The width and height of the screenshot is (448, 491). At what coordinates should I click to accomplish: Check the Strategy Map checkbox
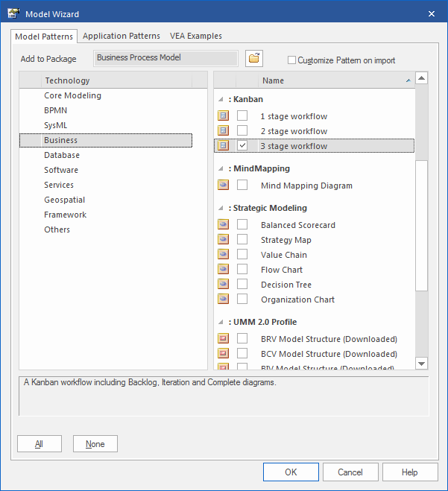coord(242,240)
